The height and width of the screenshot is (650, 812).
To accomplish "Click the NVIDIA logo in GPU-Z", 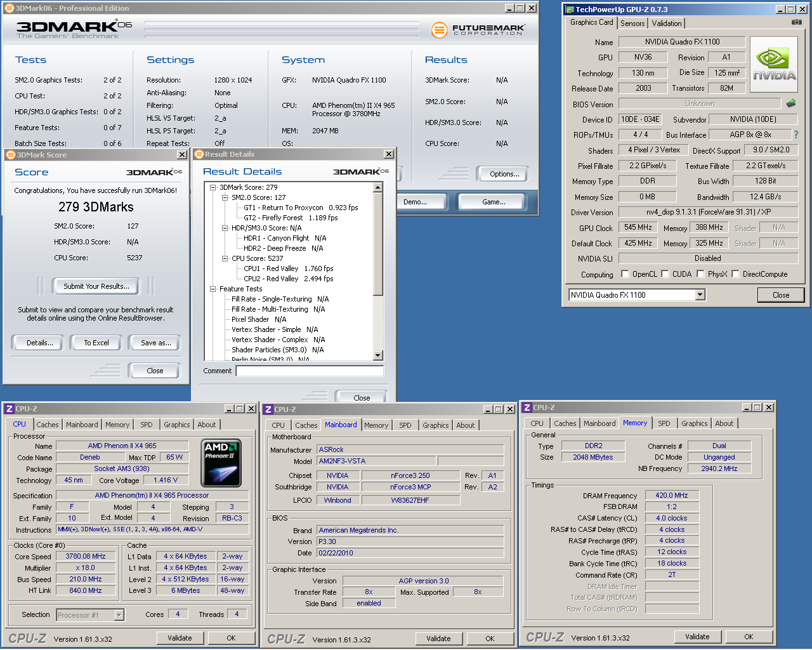I will pyautogui.click(x=774, y=65).
